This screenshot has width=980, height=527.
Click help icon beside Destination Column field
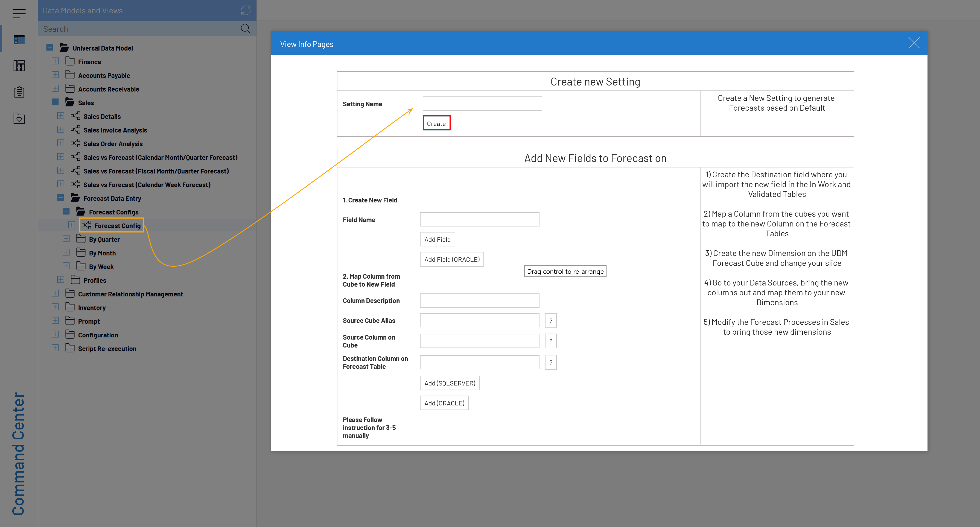(550, 362)
